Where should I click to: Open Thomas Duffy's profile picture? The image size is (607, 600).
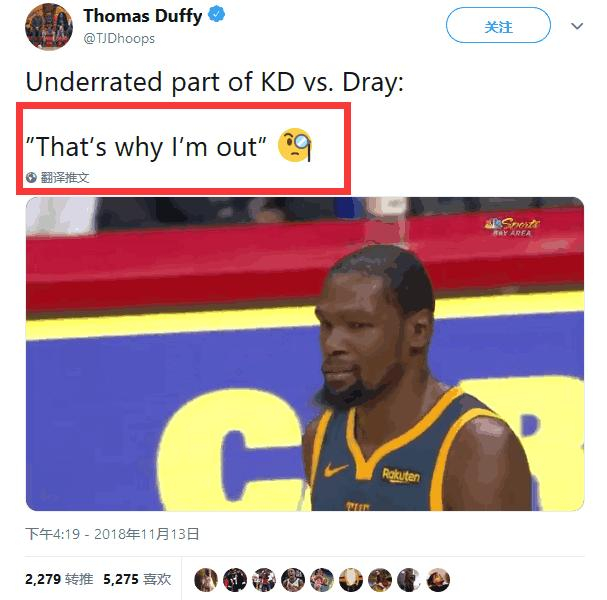(49, 26)
